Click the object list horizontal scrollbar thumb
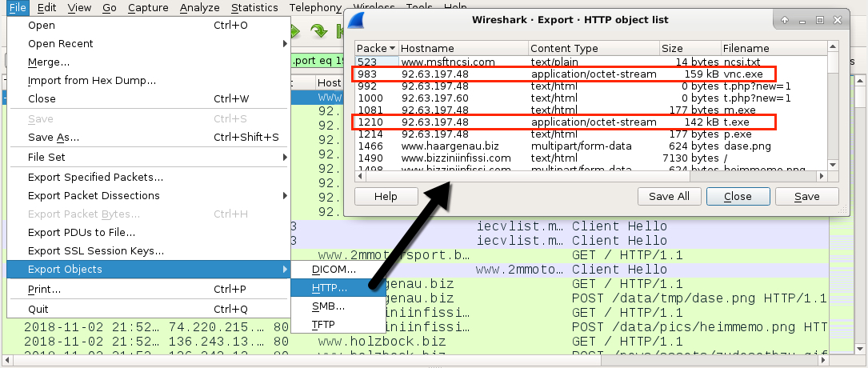 click(x=527, y=176)
